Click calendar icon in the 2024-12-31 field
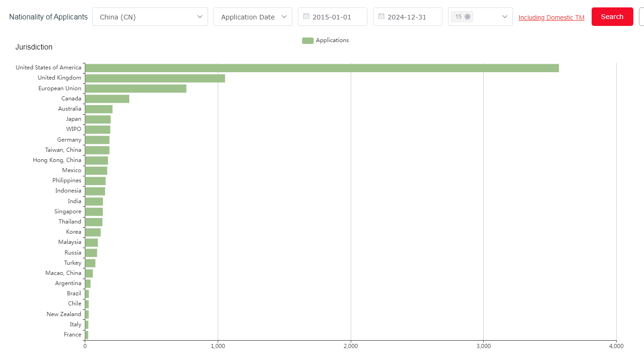 381,17
